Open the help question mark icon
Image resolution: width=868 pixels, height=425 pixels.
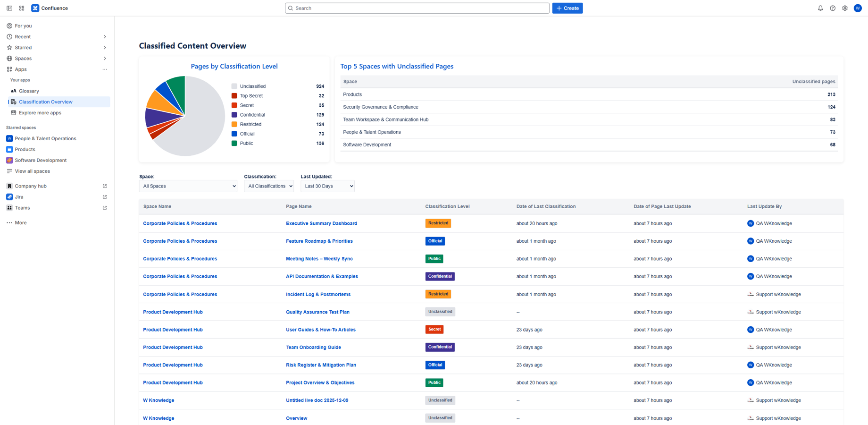coord(833,8)
